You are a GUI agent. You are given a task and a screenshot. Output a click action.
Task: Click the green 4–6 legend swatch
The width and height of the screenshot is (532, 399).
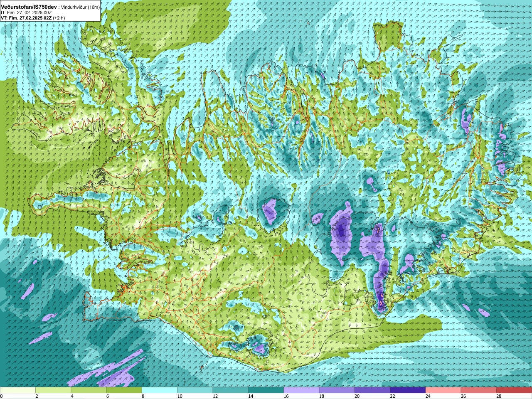[x=89, y=390]
